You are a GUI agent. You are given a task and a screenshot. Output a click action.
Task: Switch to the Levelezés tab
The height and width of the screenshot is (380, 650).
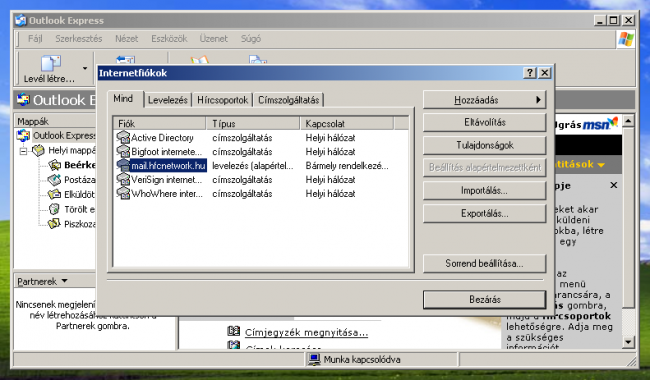pyautogui.click(x=168, y=100)
